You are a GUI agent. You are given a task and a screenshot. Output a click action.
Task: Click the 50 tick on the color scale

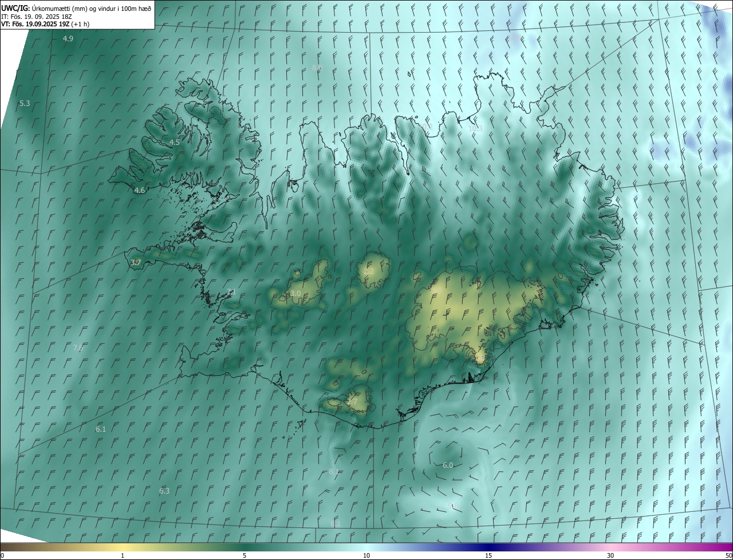pos(728,555)
